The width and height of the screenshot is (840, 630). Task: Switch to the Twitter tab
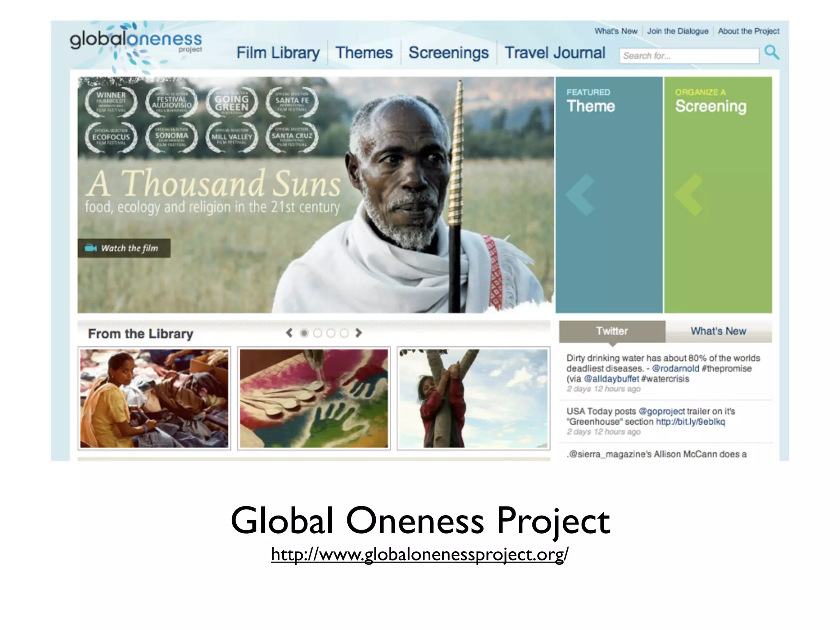[x=612, y=331]
